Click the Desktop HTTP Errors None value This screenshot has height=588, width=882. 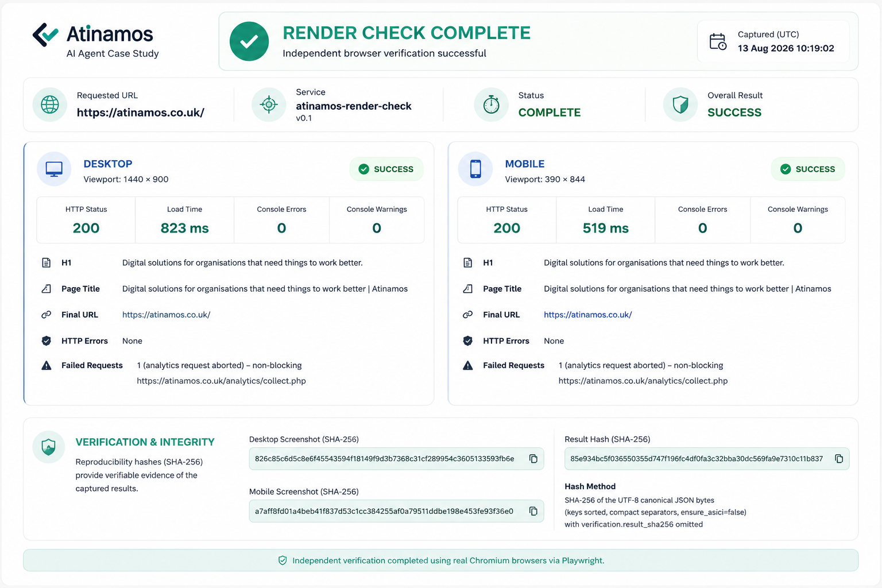point(132,341)
